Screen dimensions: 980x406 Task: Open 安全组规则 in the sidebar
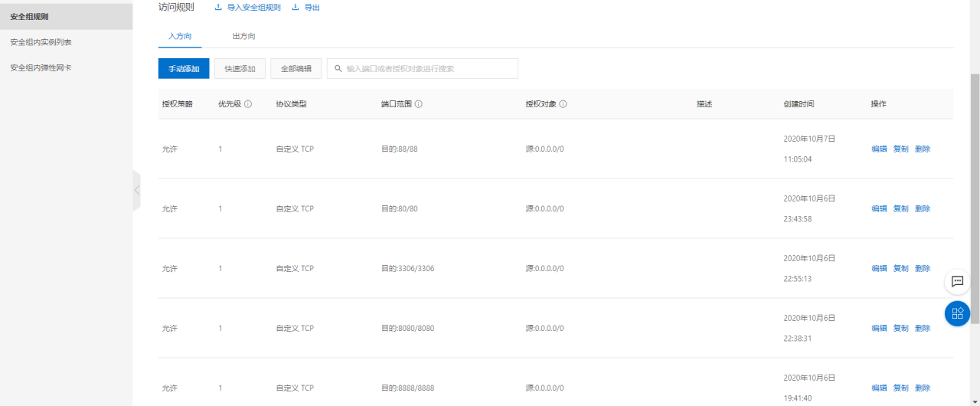pos(66,16)
